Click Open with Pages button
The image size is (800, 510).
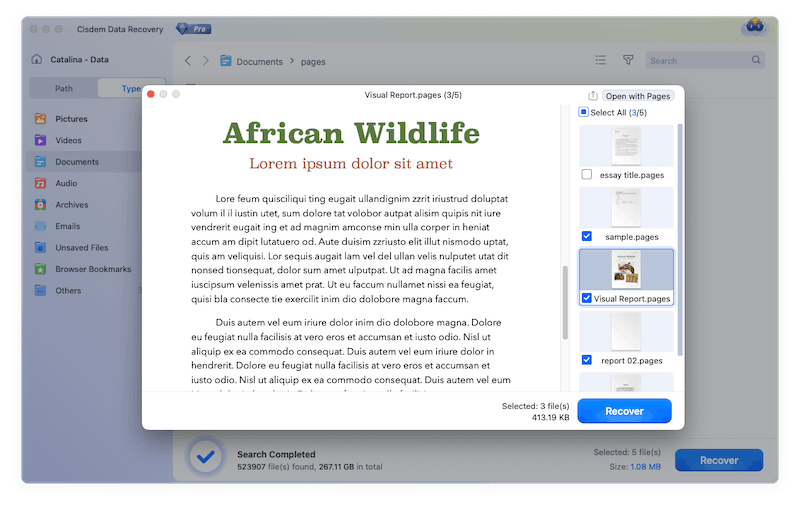(638, 96)
